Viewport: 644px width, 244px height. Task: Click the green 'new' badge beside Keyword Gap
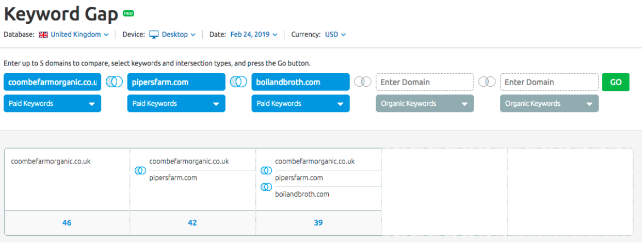click(x=128, y=13)
